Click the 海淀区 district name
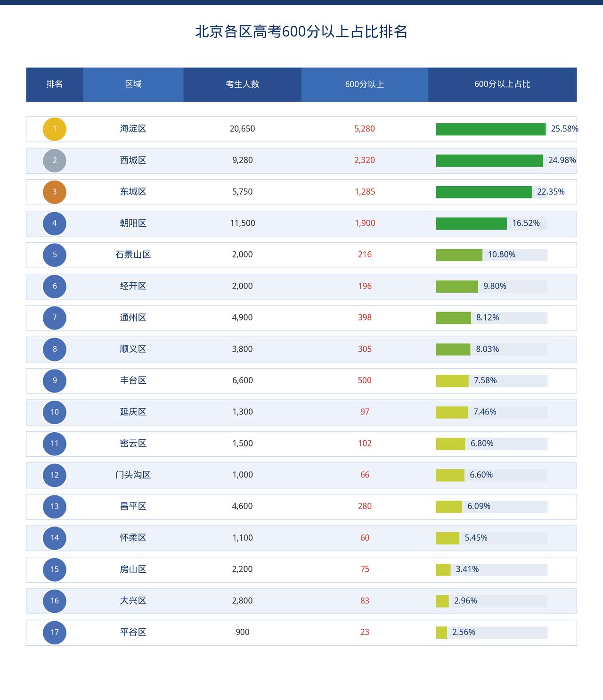603x700 pixels. 133,129
